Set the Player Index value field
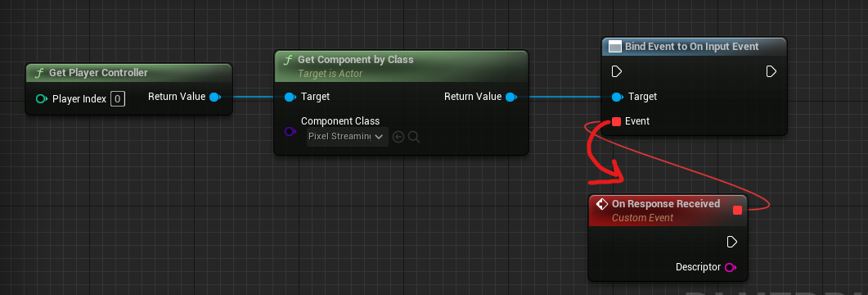This screenshot has height=295, width=868. (x=117, y=99)
